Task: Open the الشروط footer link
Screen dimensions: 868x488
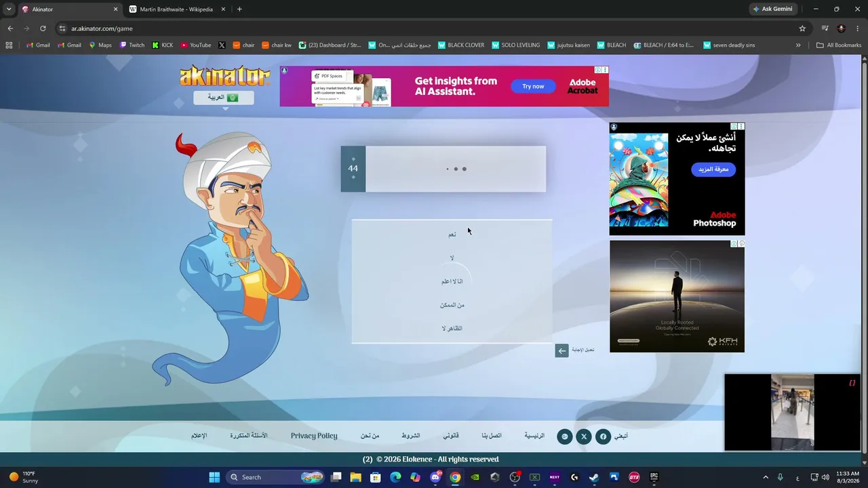Action: 411,436
